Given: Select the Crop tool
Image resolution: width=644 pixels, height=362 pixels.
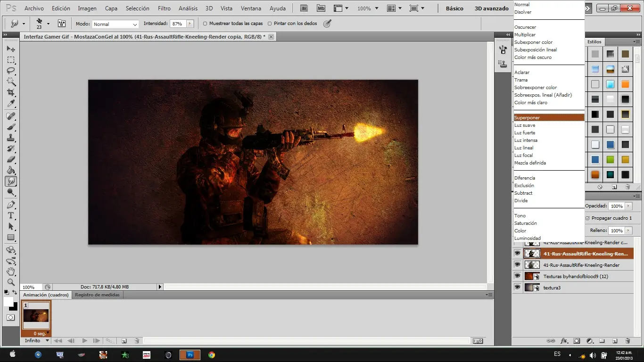Looking at the screenshot, I should point(10,91).
